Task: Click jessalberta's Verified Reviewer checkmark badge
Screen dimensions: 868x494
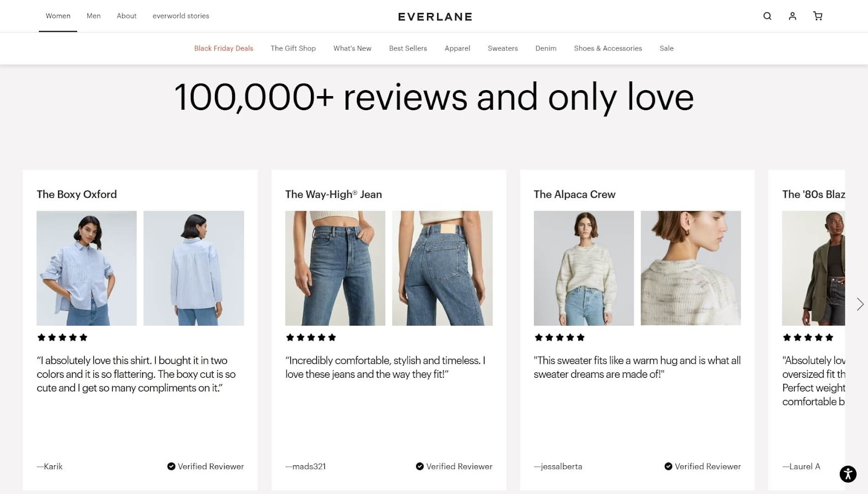Action: pos(668,466)
